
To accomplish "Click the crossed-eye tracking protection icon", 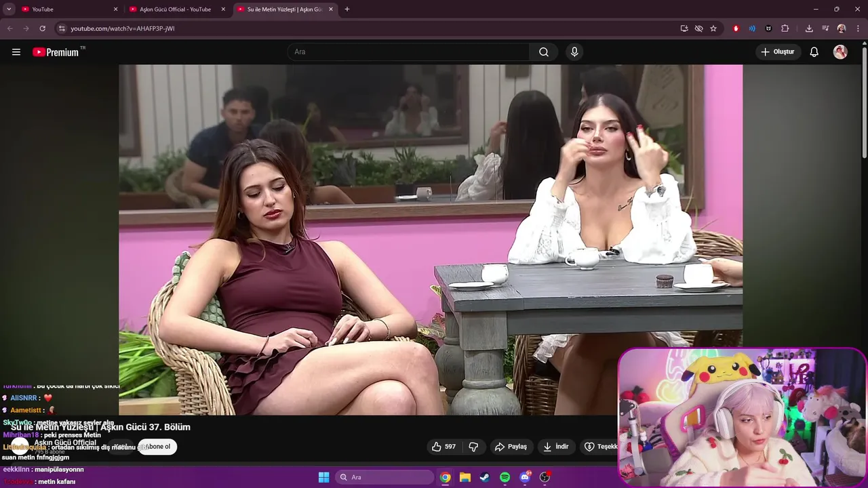I will click(x=698, y=28).
